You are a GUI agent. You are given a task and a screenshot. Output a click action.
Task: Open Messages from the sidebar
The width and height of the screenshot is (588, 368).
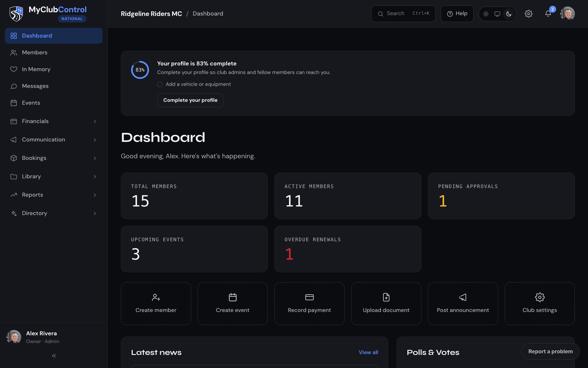[x=53, y=86]
